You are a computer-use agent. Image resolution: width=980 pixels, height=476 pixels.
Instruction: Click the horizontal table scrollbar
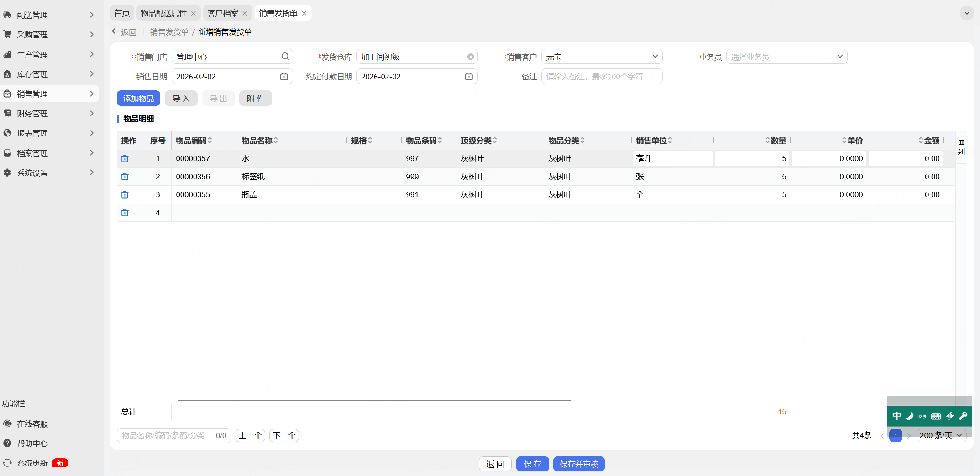tap(374, 400)
